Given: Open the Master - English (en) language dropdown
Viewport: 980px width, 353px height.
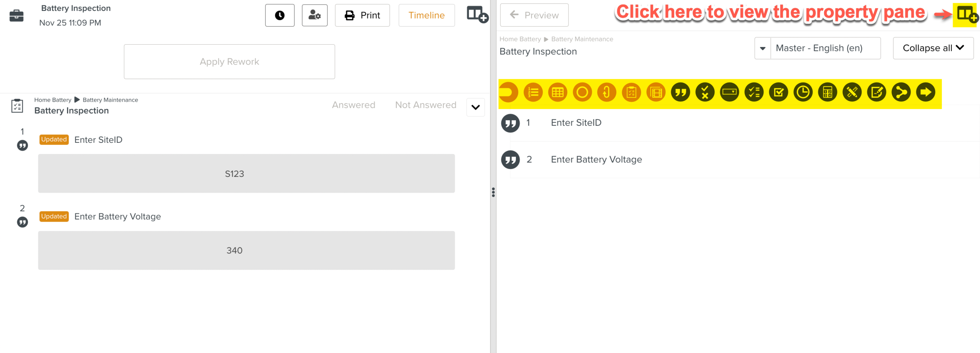Looking at the screenshot, I should tap(762, 48).
